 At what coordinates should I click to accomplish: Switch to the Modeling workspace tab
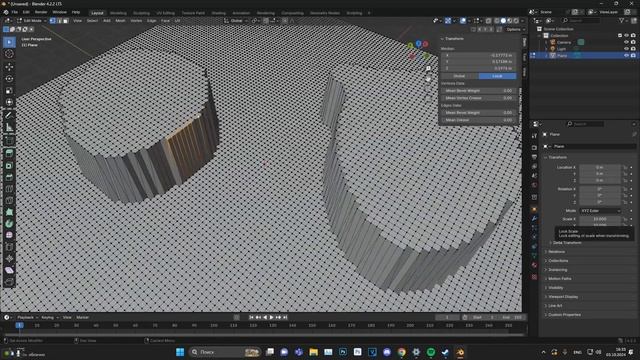point(118,13)
